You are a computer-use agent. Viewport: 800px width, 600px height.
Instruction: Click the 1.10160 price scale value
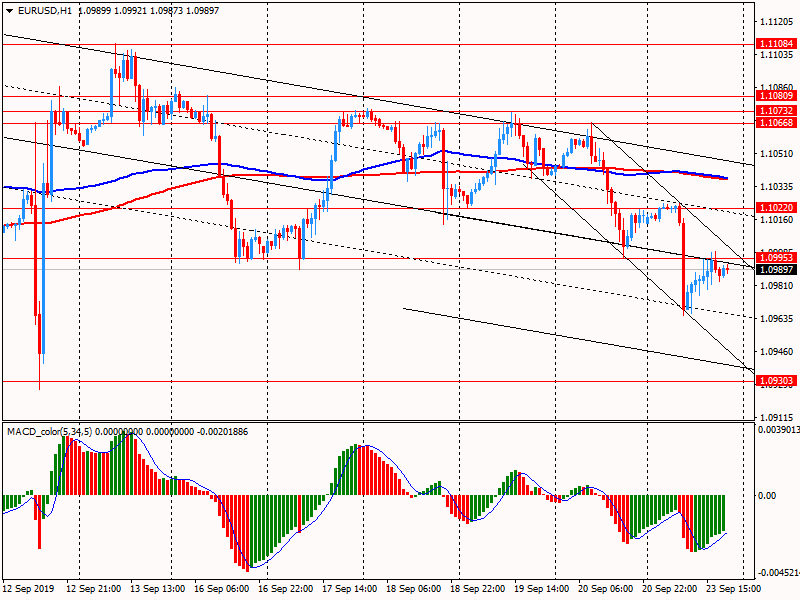click(x=777, y=220)
